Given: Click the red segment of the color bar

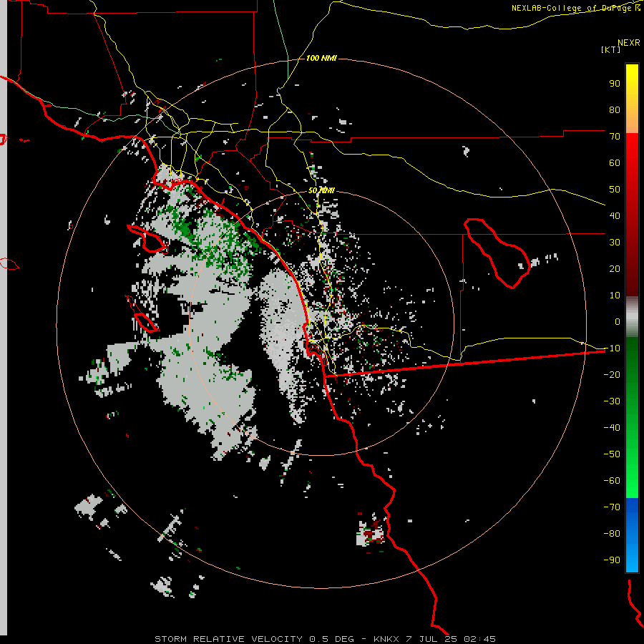Looking at the screenshot, I should click(632, 215).
